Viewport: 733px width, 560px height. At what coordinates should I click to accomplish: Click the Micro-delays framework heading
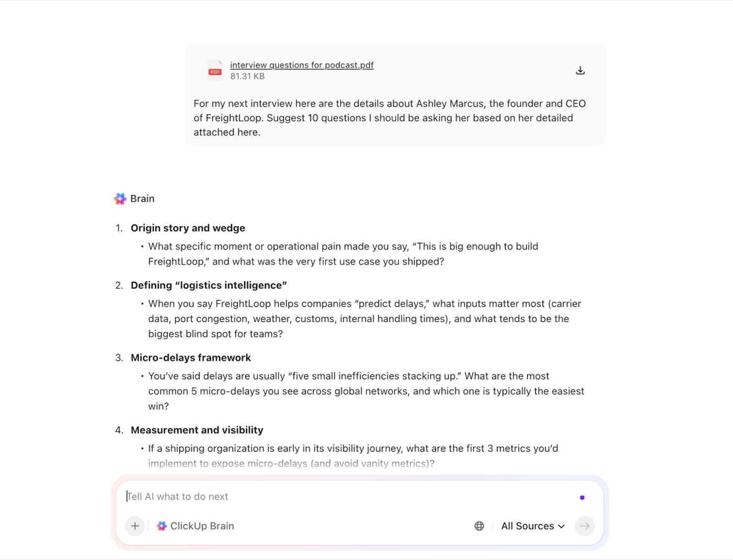click(191, 357)
